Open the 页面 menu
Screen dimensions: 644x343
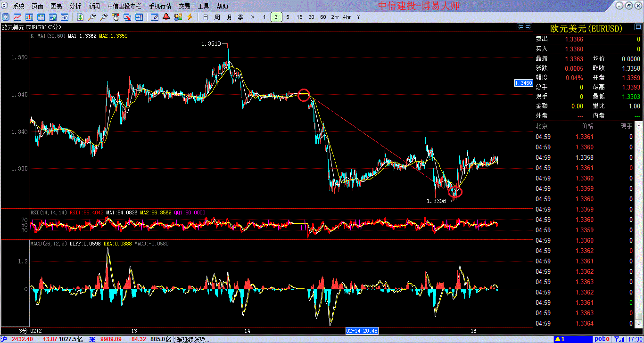[x=38, y=6]
